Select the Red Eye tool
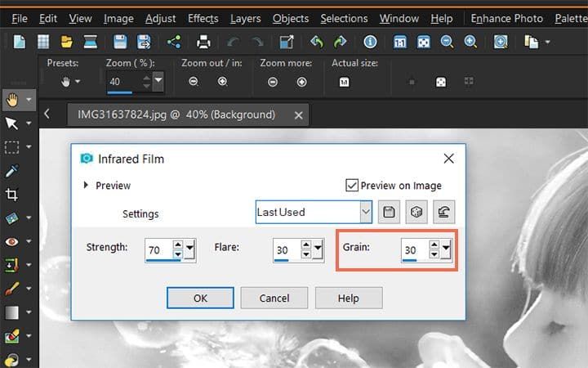Screen dimensions: 588x368 click(x=11, y=241)
